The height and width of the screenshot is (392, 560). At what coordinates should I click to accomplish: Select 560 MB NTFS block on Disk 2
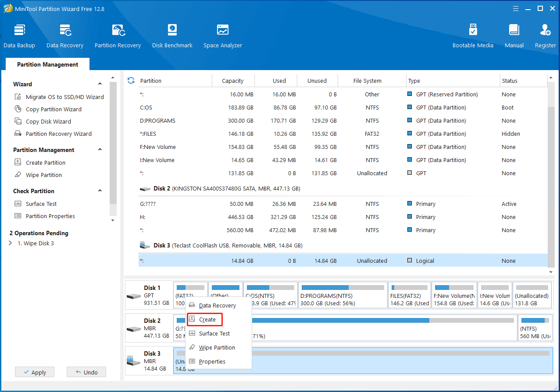(535, 328)
